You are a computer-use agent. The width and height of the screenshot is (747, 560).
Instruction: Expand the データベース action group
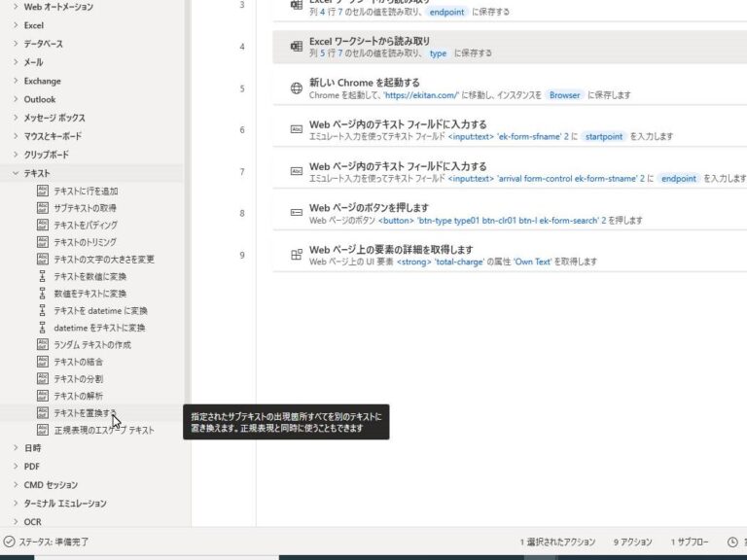tap(16, 44)
